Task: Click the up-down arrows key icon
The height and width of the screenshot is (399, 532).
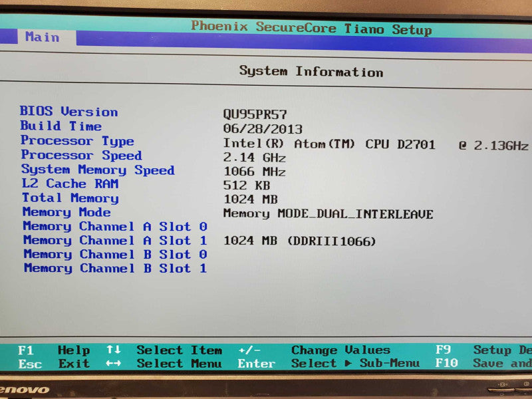Action: click(113, 350)
